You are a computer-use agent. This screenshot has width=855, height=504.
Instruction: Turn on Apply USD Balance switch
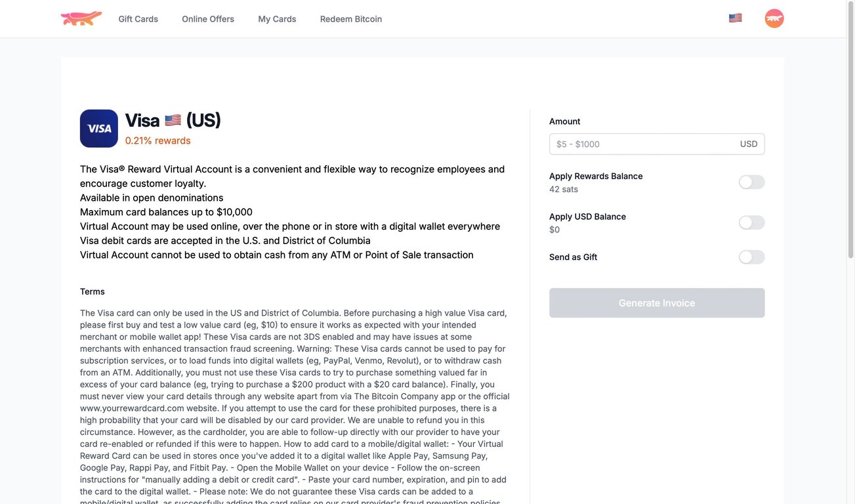[751, 223]
